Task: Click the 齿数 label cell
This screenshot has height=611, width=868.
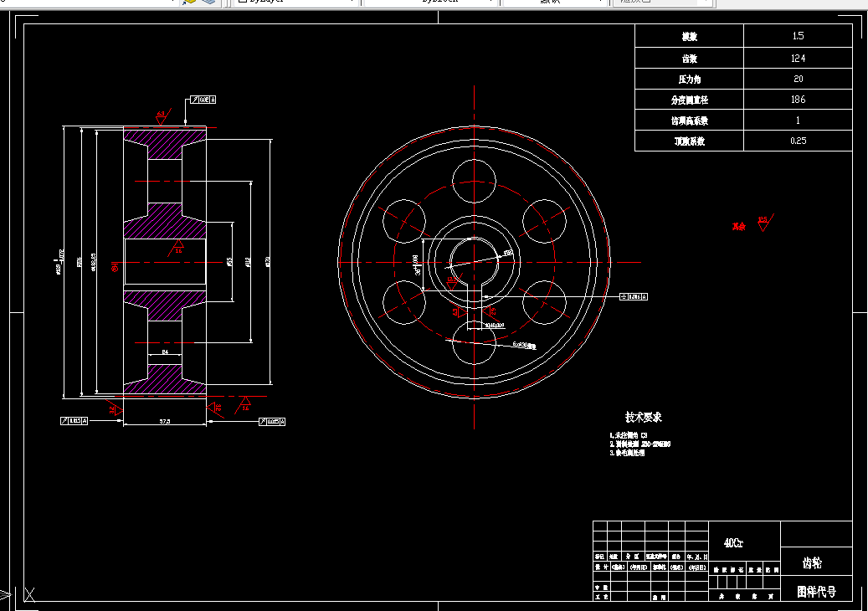Action: 689,58
